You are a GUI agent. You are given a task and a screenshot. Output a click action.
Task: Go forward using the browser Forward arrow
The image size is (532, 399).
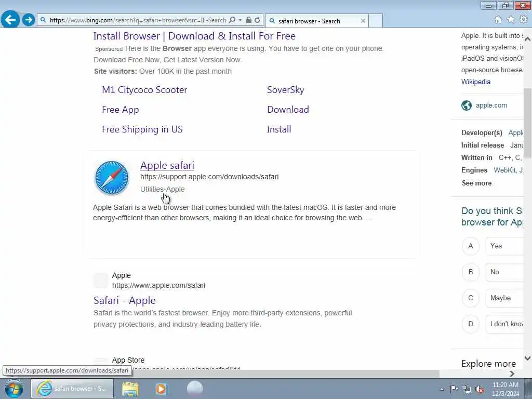pos(29,20)
